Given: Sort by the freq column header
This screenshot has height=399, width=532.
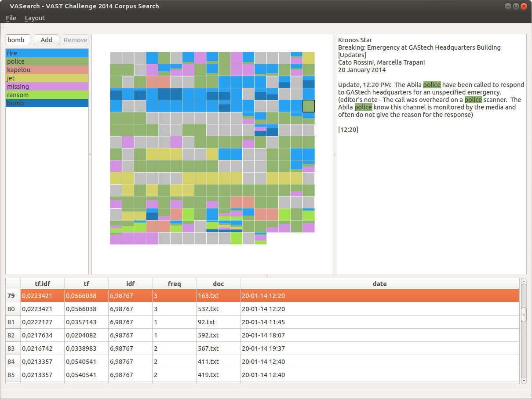Looking at the screenshot, I should click(x=175, y=284).
